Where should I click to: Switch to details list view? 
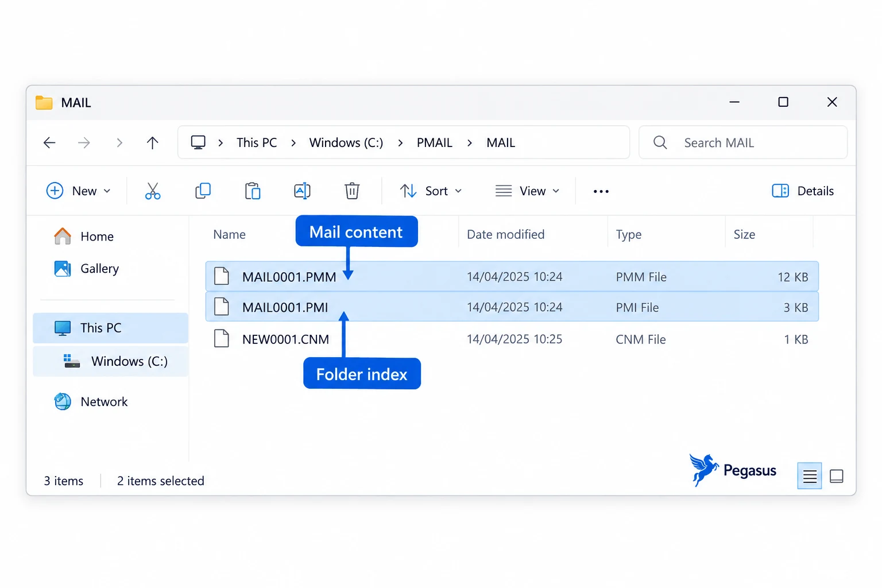click(x=810, y=476)
